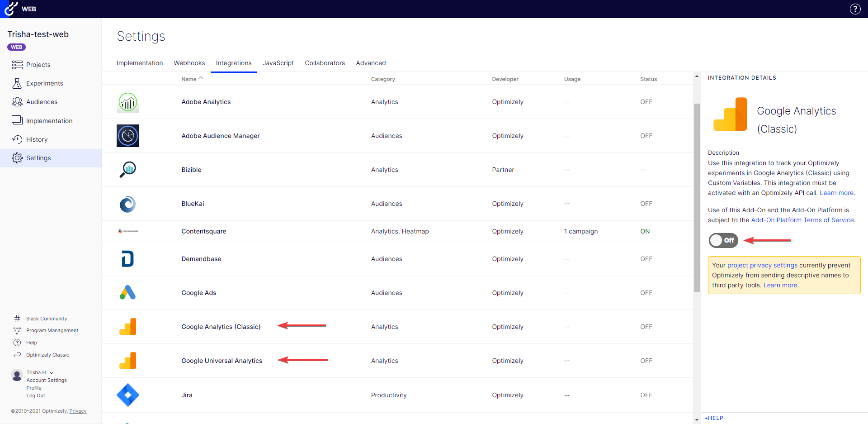Open project privacy settings link
The image size is (868, 424).
[762, 265]
